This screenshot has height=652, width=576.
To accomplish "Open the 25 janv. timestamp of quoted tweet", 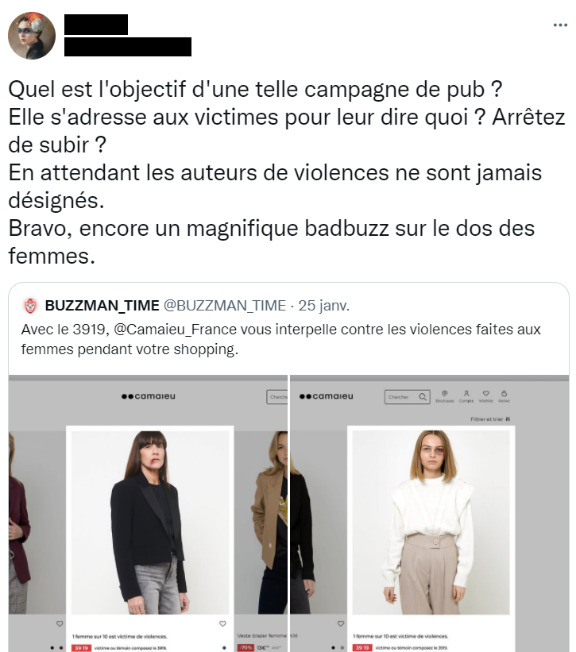I will [x=324, y=306].
